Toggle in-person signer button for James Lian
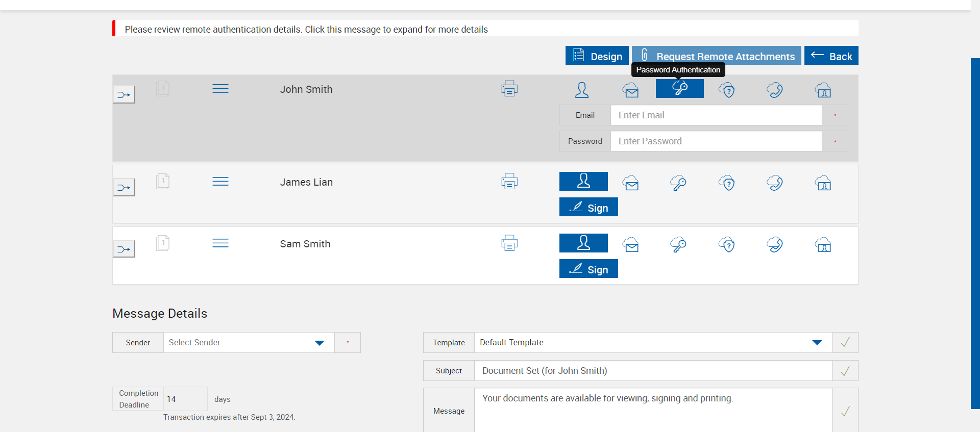Image resolution: width=980 pixels, height=432 pixels. point(583,181)
